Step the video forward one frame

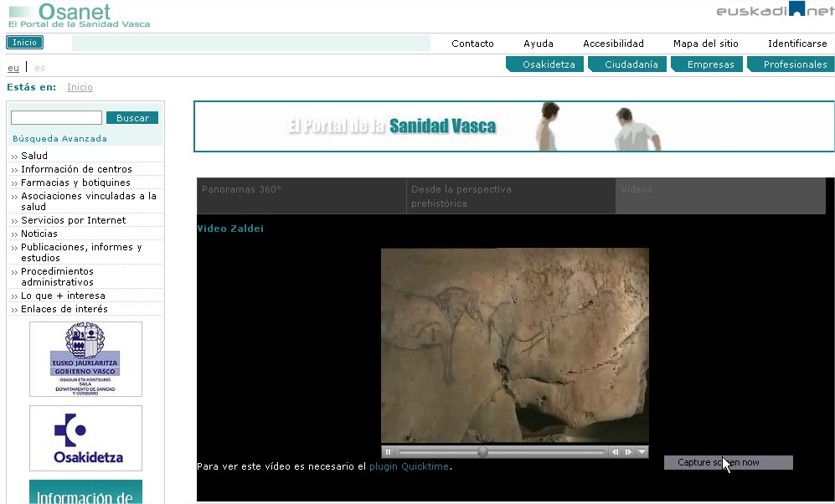tap(628, 452)
